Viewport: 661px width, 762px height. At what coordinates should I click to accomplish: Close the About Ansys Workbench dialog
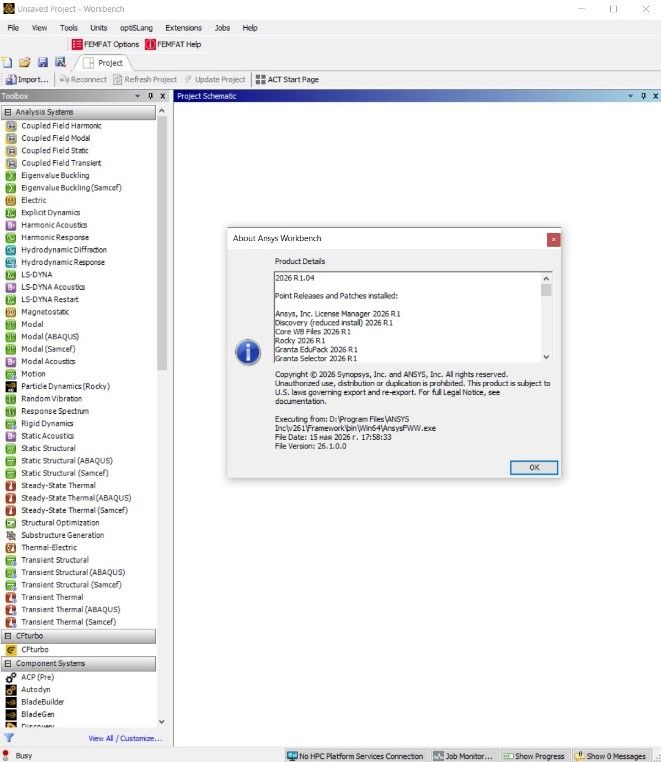coord(553,240)
